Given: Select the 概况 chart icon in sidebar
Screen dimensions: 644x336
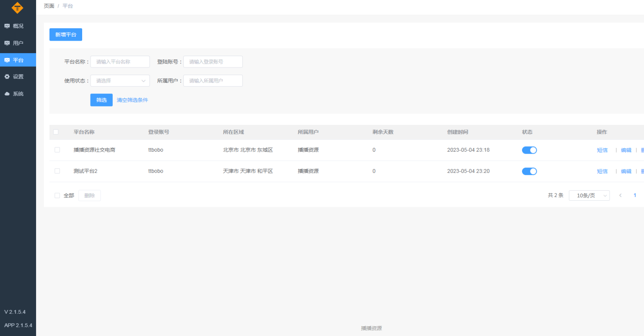Looking at the screenshot, I should point(17,26).
